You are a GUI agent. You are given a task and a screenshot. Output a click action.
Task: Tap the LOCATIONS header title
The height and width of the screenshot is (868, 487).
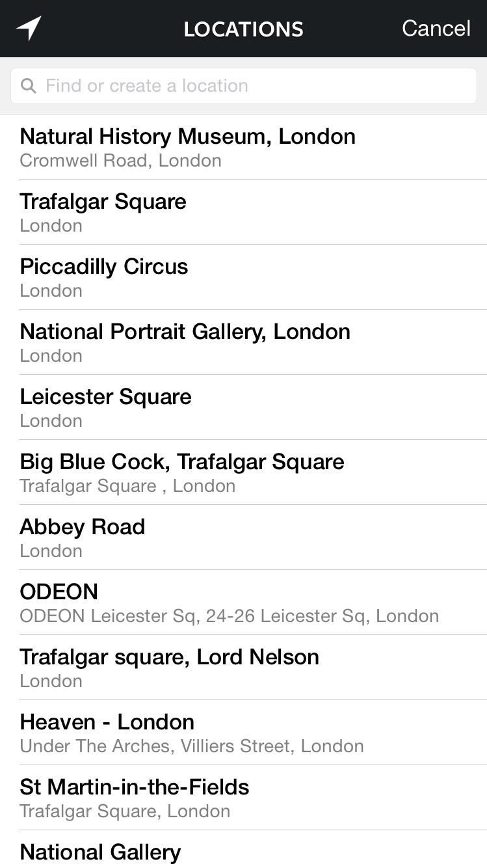point(243,29)
